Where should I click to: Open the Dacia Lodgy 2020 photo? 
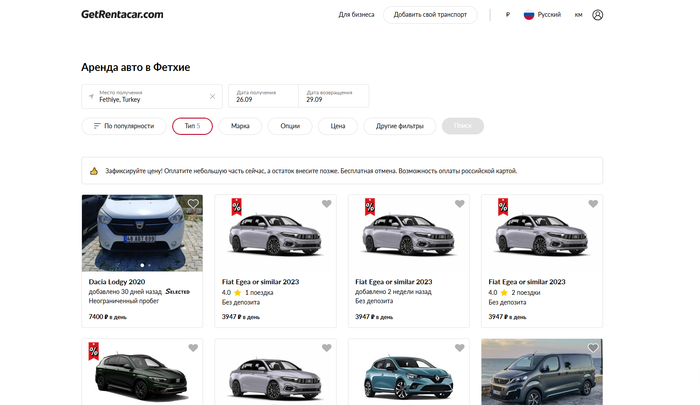click(x=142, y=232)
